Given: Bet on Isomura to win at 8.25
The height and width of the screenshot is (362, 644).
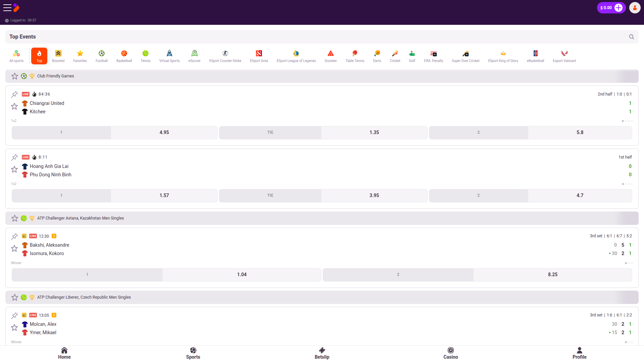Looking at the screenshot, I should tap(552, 275).
